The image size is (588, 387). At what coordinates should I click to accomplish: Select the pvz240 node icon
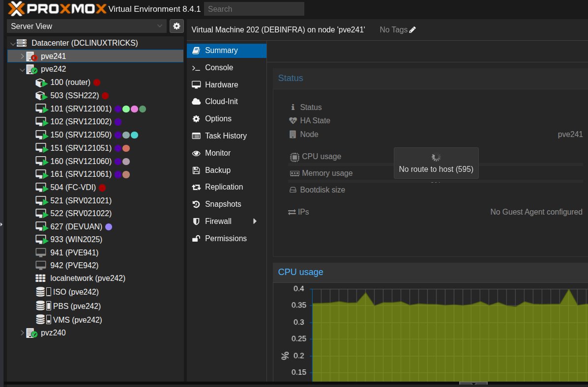click(32, 332)
